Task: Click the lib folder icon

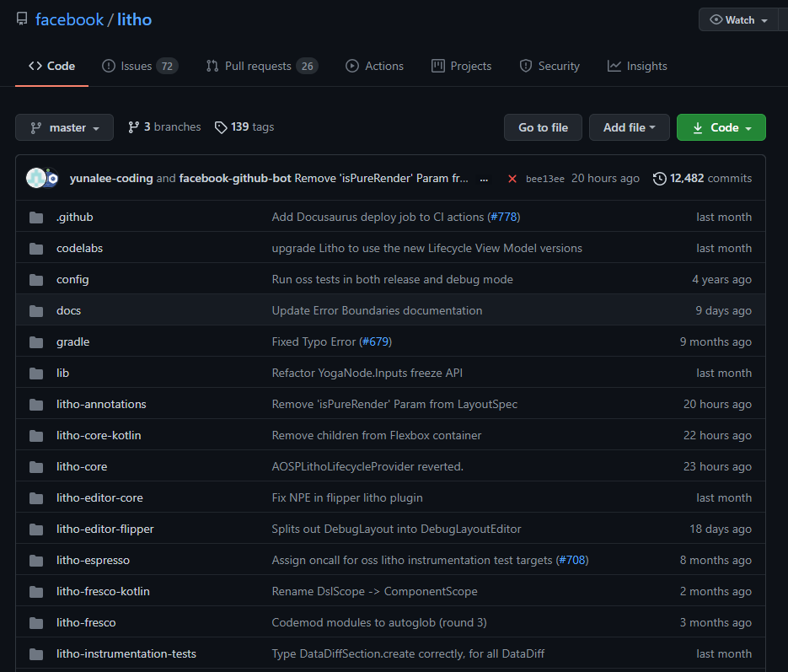Action: (x=36, y=373)
